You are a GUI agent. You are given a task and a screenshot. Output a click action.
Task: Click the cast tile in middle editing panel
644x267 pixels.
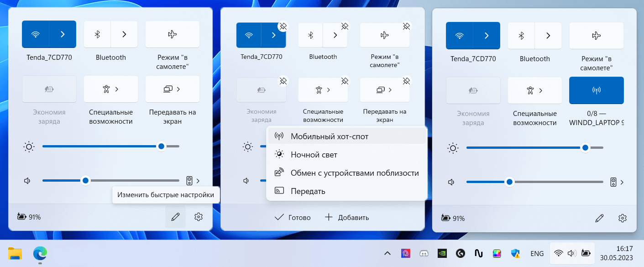(385, 90)
